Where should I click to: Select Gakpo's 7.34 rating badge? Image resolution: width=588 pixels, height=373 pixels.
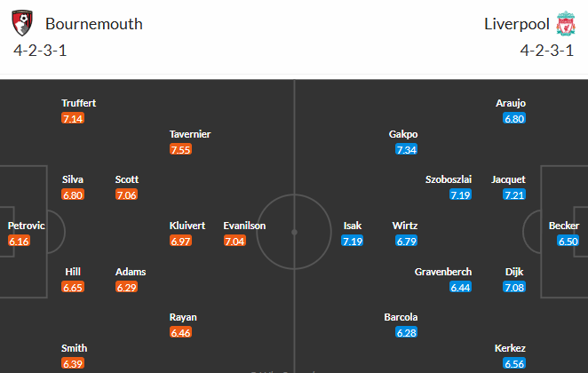pos(406,149)
